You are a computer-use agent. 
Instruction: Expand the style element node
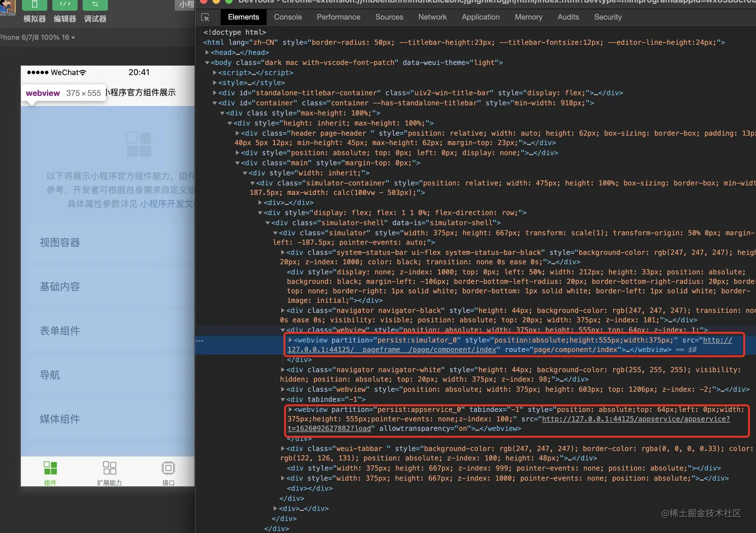[214, 83]
